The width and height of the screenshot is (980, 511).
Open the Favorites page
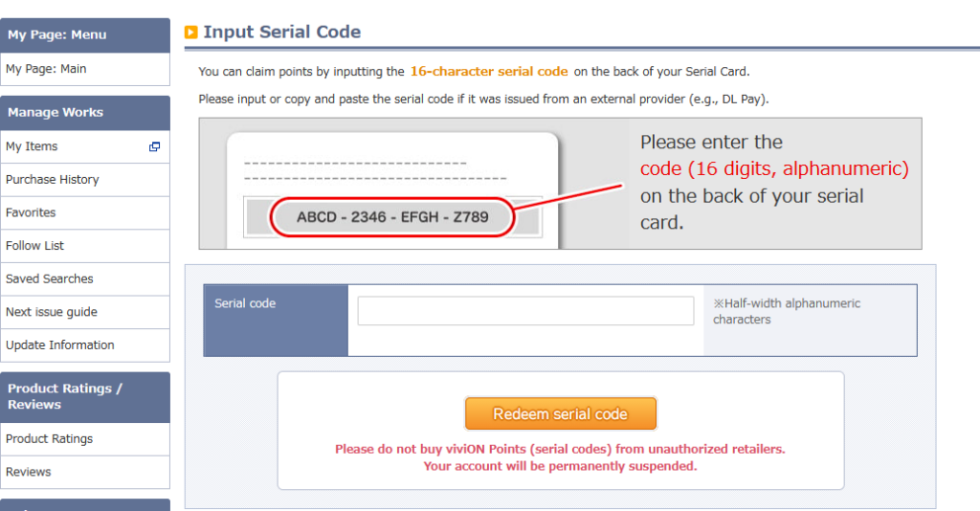pyautogui.click(x=31, y=212)
